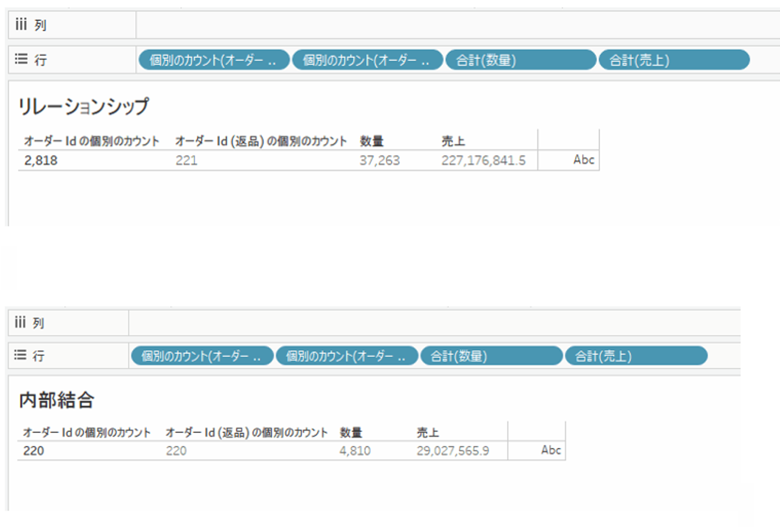Click the 売上 header in the リレーションシップ table
The width and height of the screenshot is (780, 532).
(453, 141)
